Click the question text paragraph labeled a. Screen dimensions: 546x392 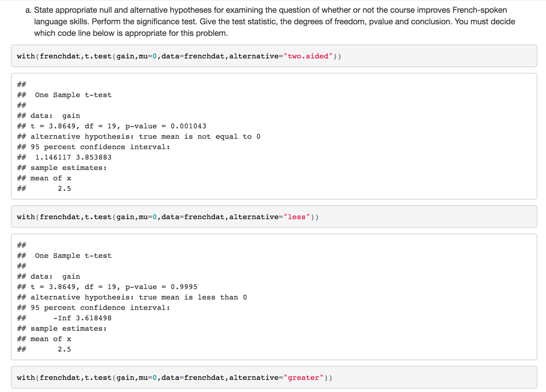270,22
